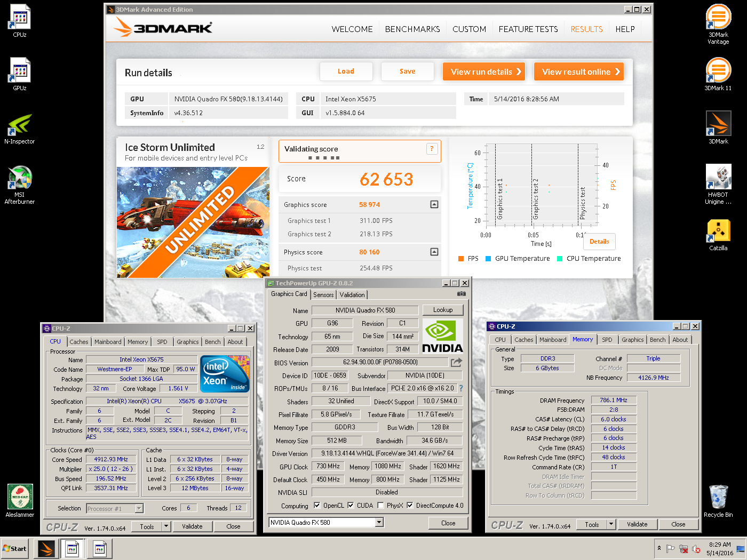This screenshot has width=747, height=560.
Task: Open Tools dropdown arrow in right CPU-Z
Action: tap(611, 524)
